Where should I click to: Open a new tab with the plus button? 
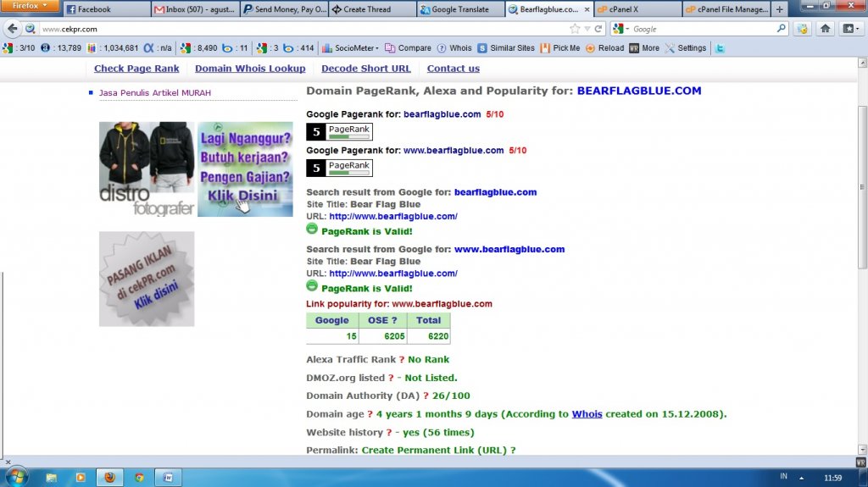(780, 9)
